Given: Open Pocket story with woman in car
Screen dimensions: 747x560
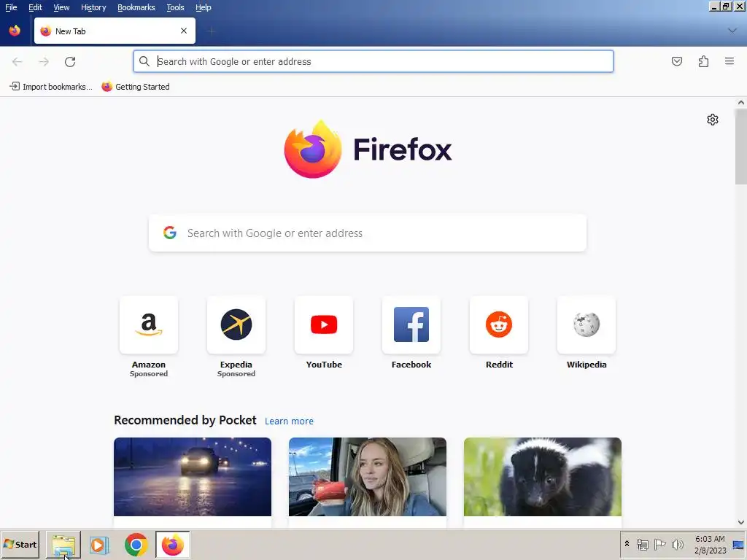Looking at the screenshot, I should click(x=368, y=477).
